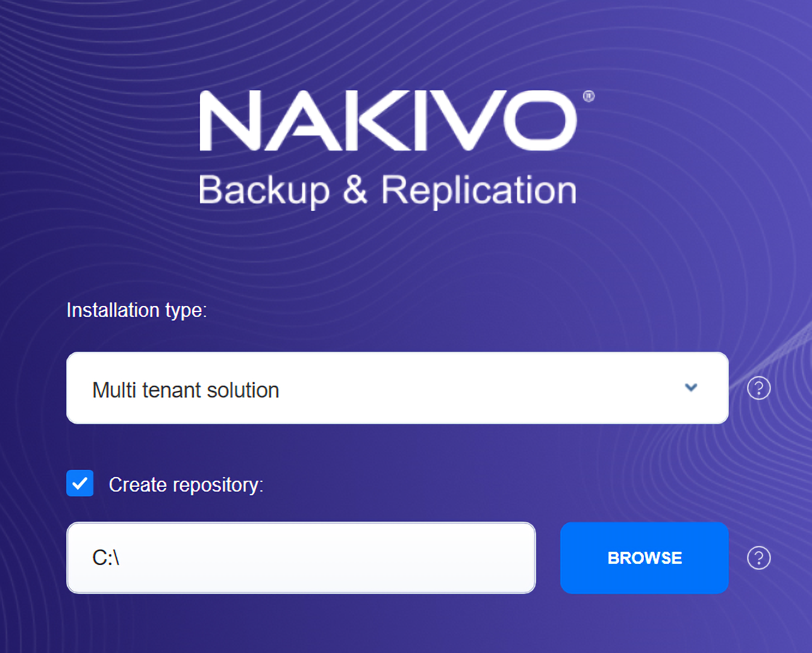Select the 'Multi tenant solution' combo box text
The width and height of the screenshot is (812, 653).
pyautogui.click(x=186, y=390)
